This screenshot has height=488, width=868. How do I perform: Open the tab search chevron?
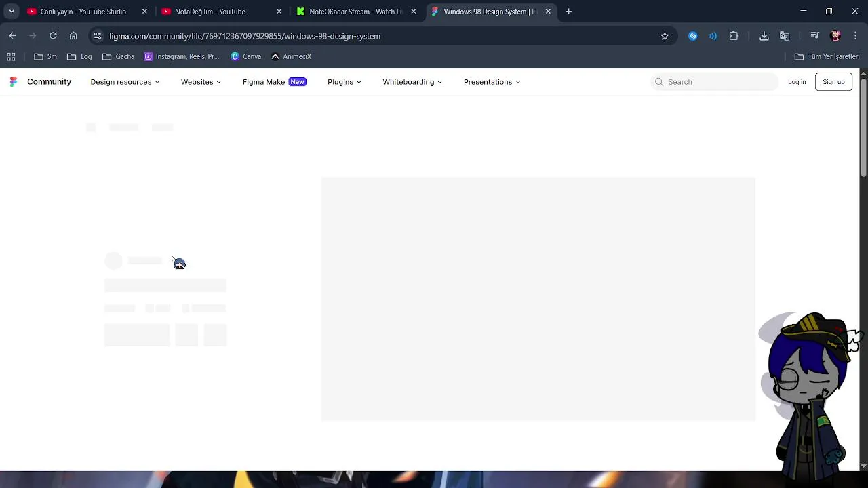(x=12, y=12)
